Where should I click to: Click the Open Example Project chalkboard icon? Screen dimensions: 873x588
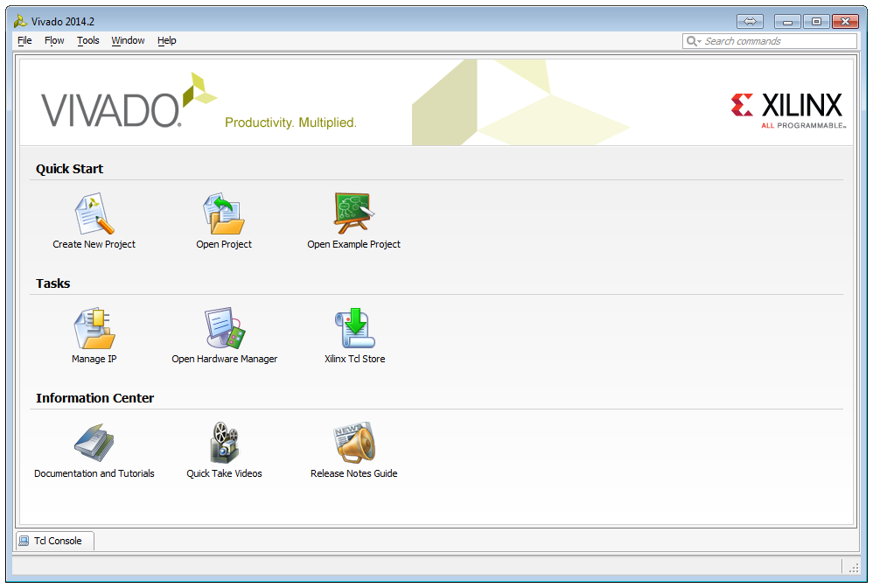pyautogui.click(x=354, y=213)
